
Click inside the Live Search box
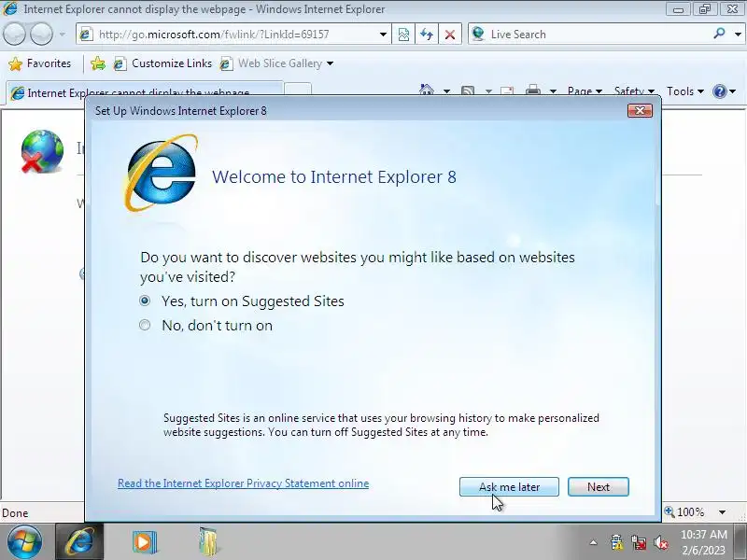coord(591,35)
